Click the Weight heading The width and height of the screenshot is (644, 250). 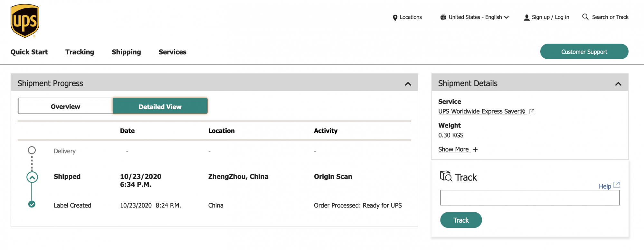click(450, 125)
